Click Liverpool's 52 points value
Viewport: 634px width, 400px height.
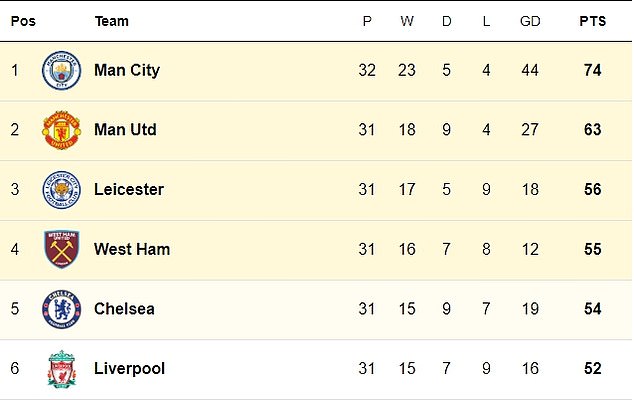592,368
